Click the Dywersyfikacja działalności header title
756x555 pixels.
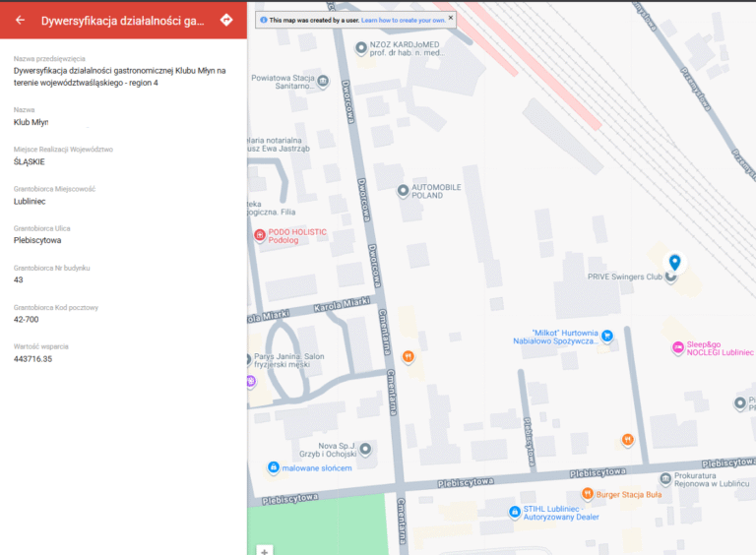click(x=123, y=20)
